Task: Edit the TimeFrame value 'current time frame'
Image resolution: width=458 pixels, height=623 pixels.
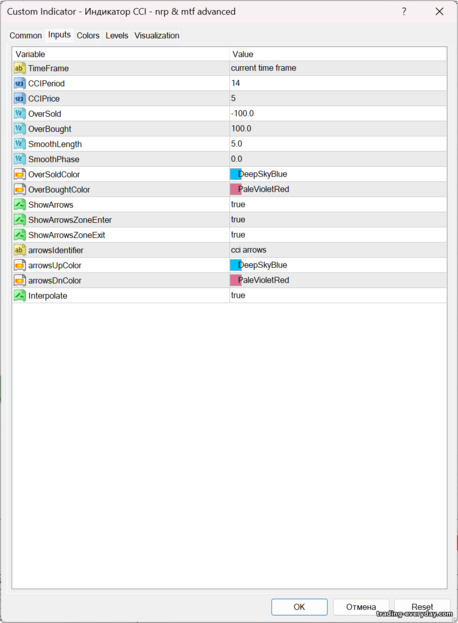Action: tap(263, 68)
